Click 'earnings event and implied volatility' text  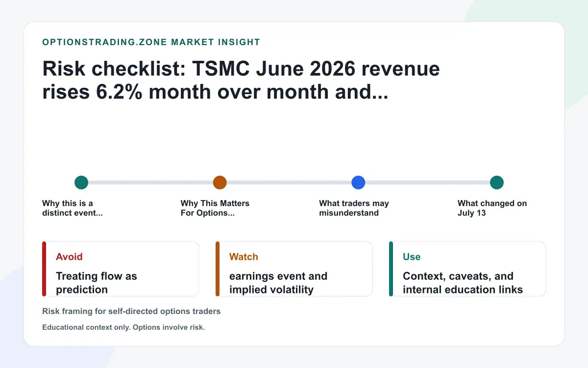click(x=278, y=283)
